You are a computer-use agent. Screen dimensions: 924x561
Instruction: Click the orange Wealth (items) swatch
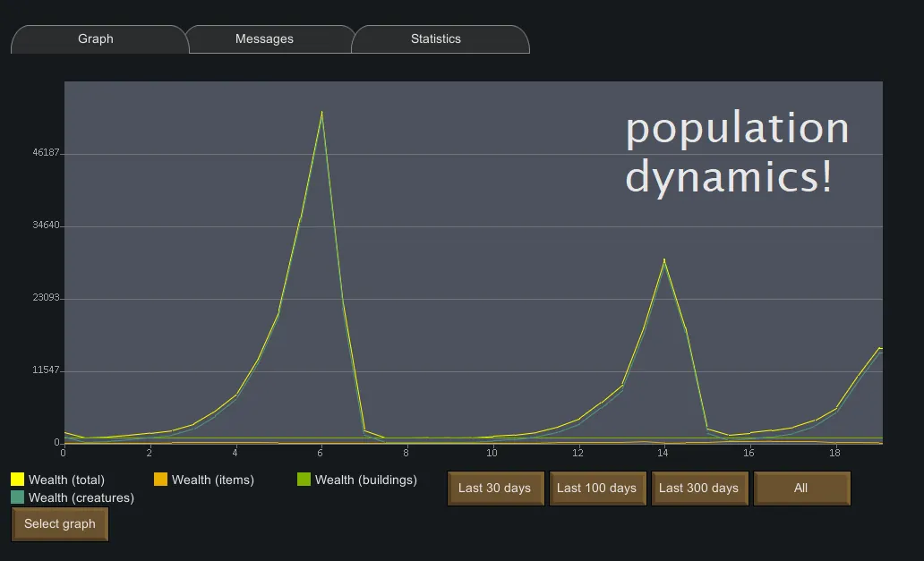[x=160, y=480]
